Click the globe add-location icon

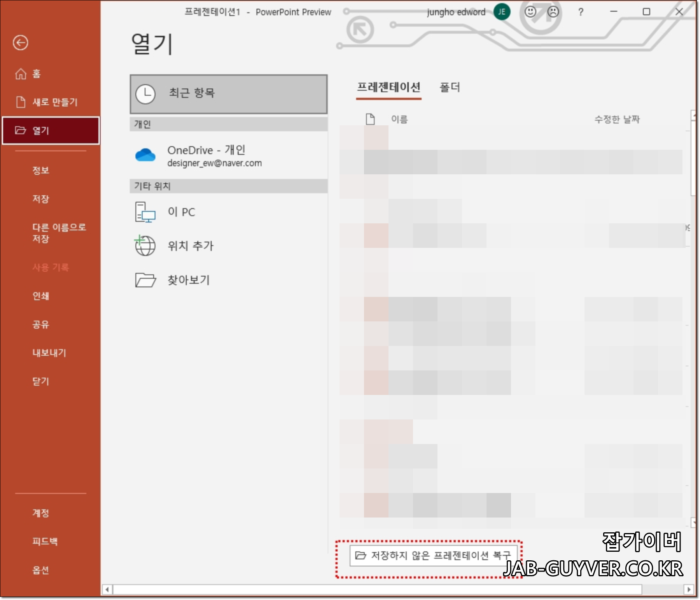(145, 246)
